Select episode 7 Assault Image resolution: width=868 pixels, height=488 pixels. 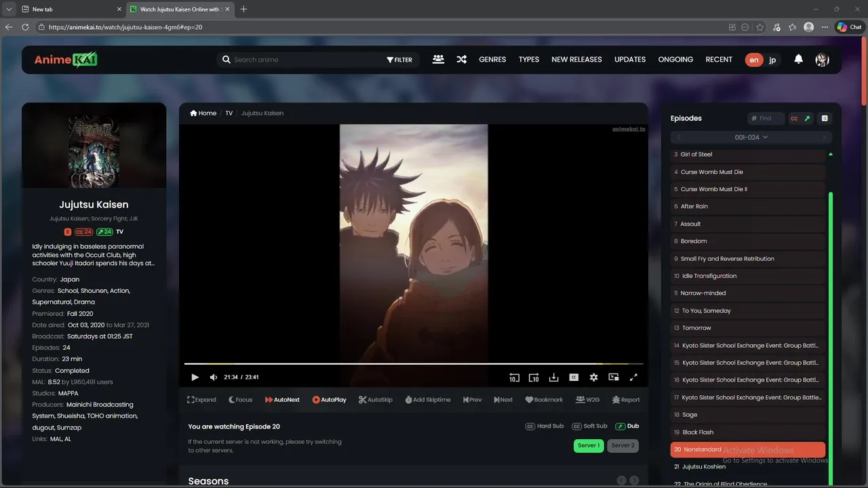pos(748,224)
